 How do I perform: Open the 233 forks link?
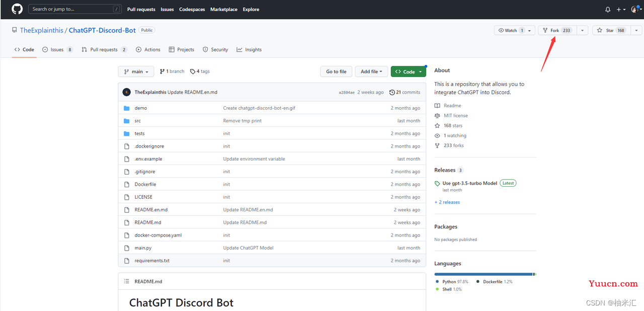(x=449, y=145)
